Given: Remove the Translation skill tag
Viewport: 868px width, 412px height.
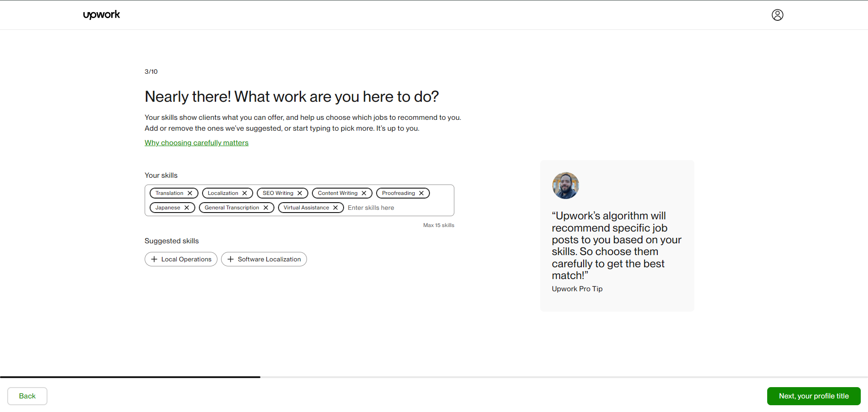Looking at the screenshot, I should click(x=190, y=193).
